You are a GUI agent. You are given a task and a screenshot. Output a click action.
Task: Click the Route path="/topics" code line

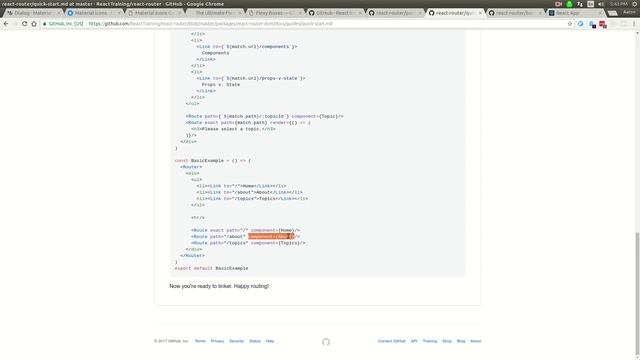pos(248,243)
